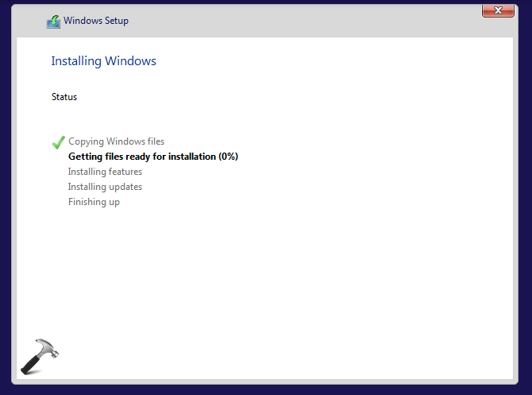Select the 'Installing features' step text
Viewport: 532px width, 395px height.
pos(105,172)
